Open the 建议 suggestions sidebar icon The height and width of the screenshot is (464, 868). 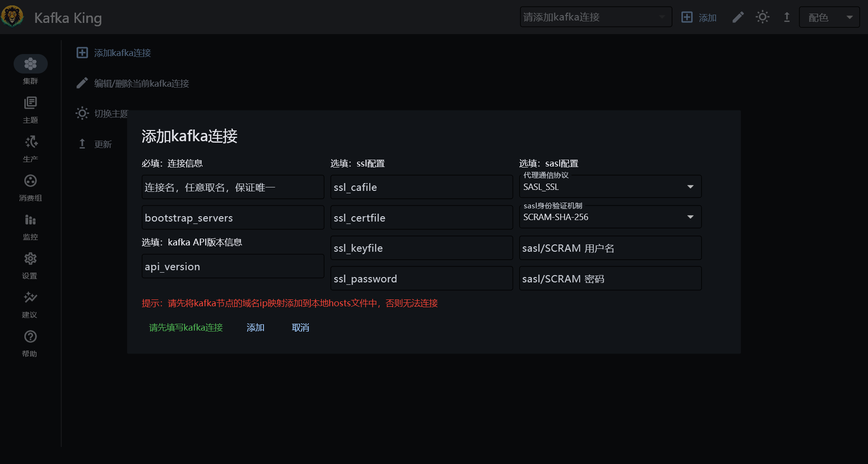[x=30, y=297]
